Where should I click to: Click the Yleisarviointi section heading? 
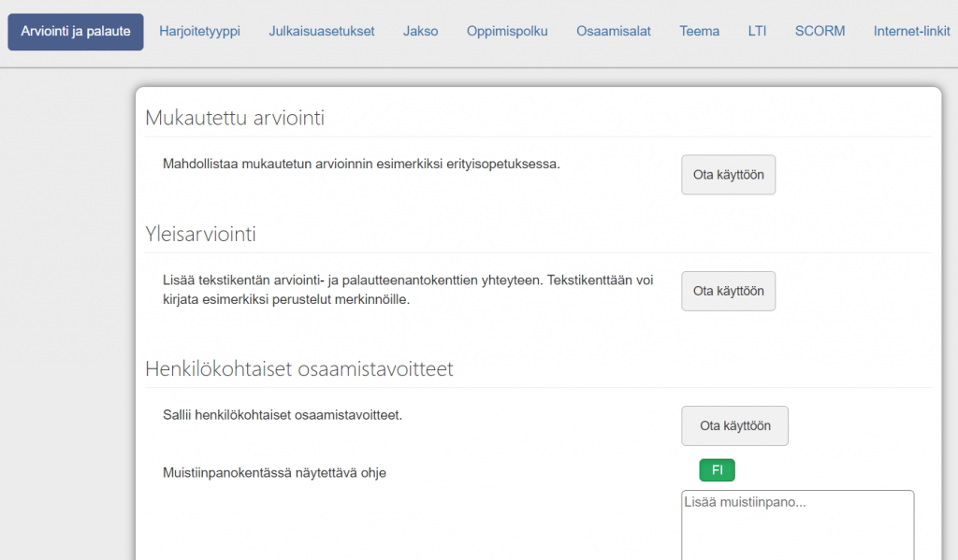200,234
